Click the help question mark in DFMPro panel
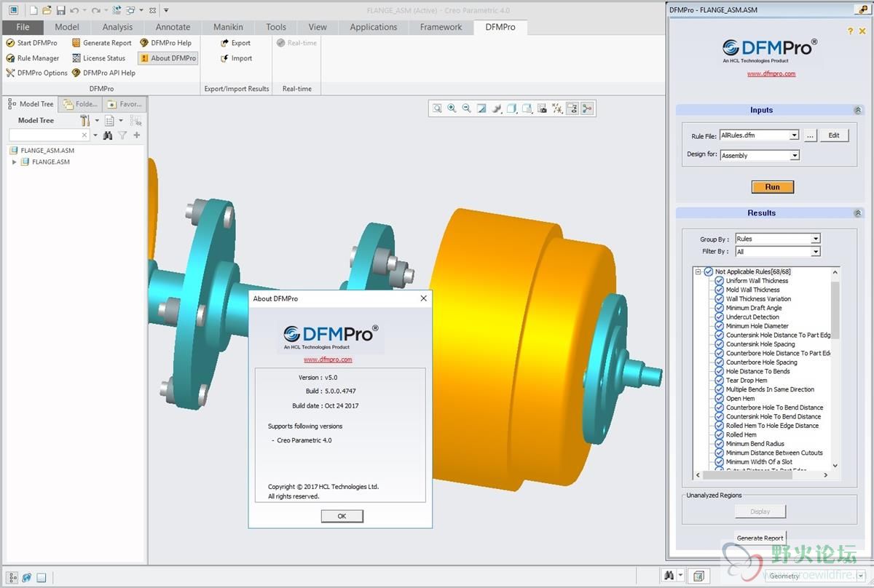Screen dimensions: 874x588 (851, 31)
